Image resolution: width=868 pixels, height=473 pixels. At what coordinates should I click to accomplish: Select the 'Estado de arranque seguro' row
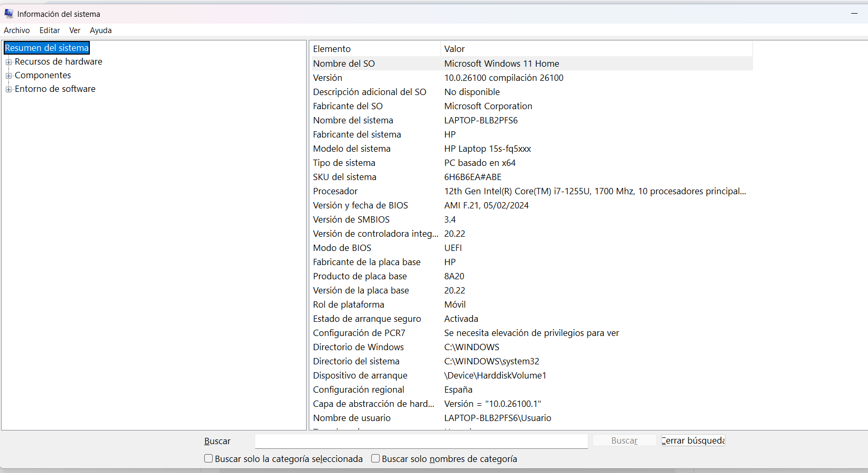coord(532,319)
